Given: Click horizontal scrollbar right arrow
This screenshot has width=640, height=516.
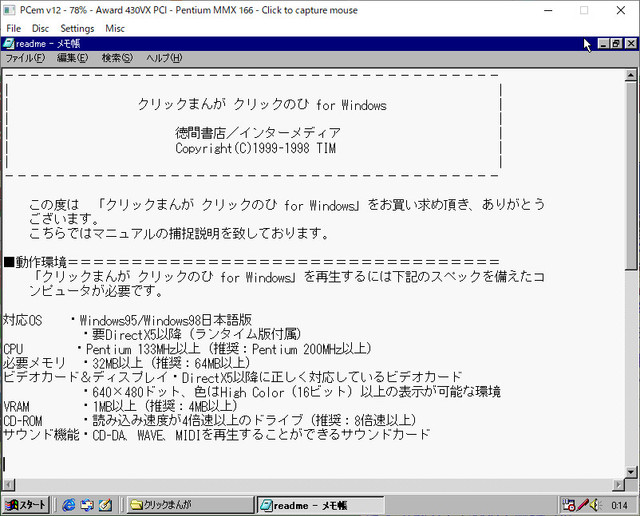Looking at the screenshot, I should pos(619,485).
